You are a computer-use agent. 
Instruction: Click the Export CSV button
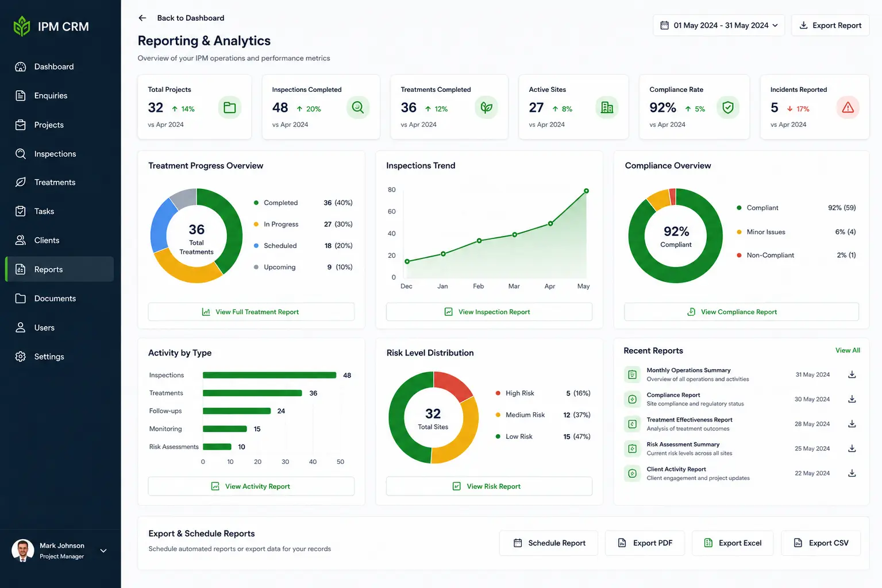(x=821, y=543)
